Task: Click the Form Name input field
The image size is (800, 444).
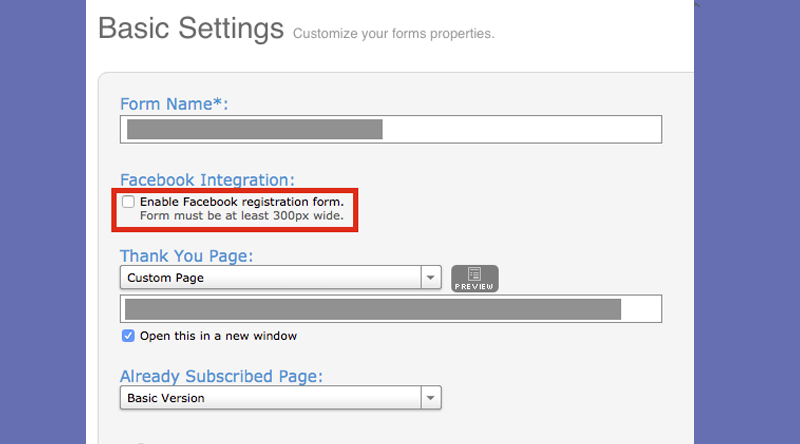Action: click(x=391, y=130)
